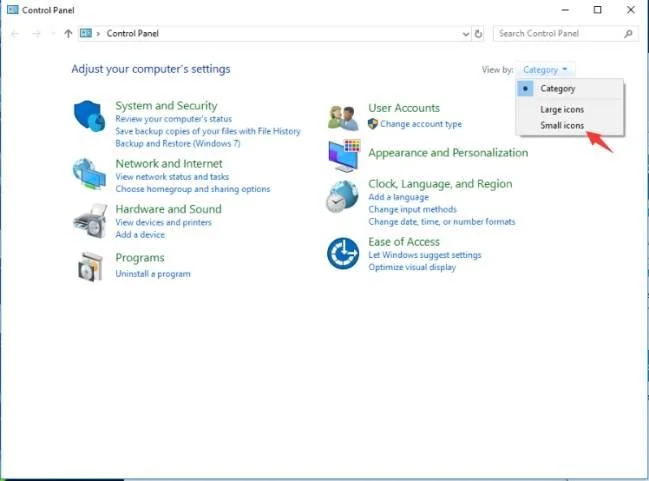
Task: Click the Clock, Language, Region globe-clock icon
Action: point(342,197)
